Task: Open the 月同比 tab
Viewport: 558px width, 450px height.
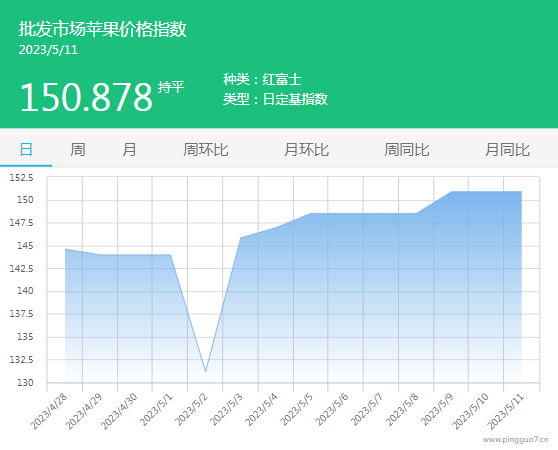Action: pyautogui.click(x=507, y=149)
